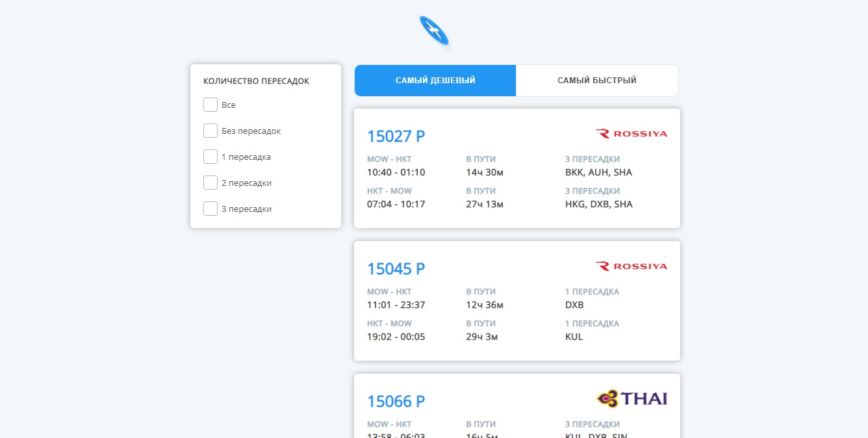The width and height of the screenshot is (868, 438).
Task: Open the ticket priced 15027 Р
Action: [x=396, y=136]
